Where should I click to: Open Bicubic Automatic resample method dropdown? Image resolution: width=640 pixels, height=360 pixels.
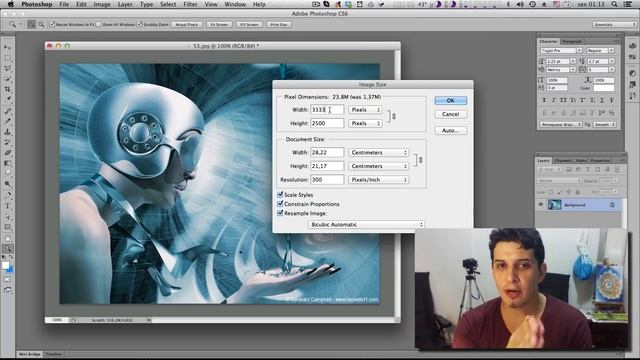[366, 224]
